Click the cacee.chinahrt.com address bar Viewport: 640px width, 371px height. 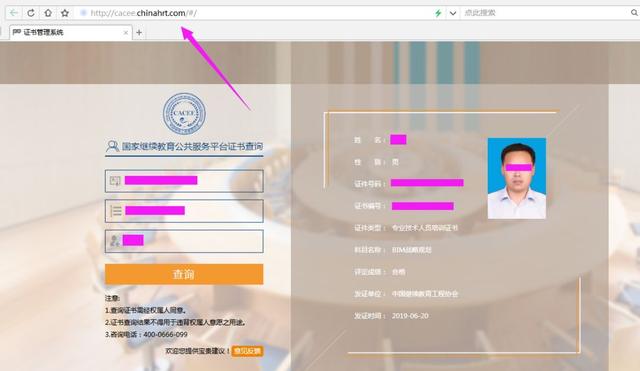click(253, 13)
